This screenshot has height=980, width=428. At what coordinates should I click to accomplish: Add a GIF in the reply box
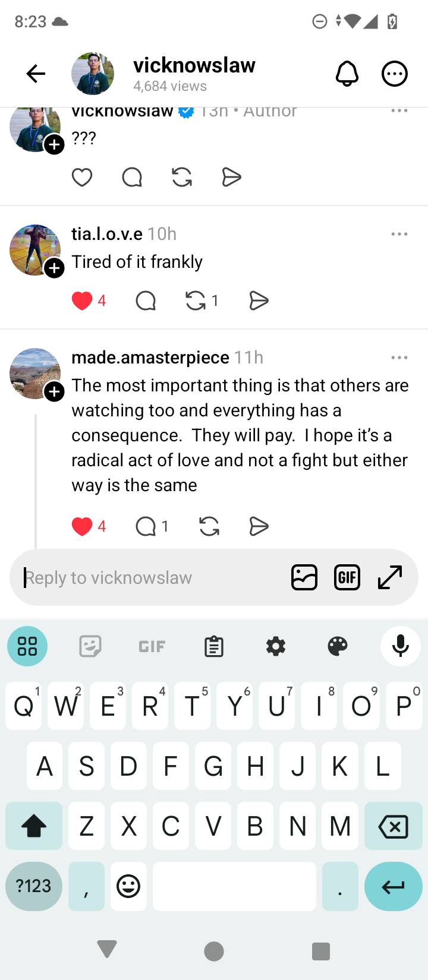coord(347,577)
